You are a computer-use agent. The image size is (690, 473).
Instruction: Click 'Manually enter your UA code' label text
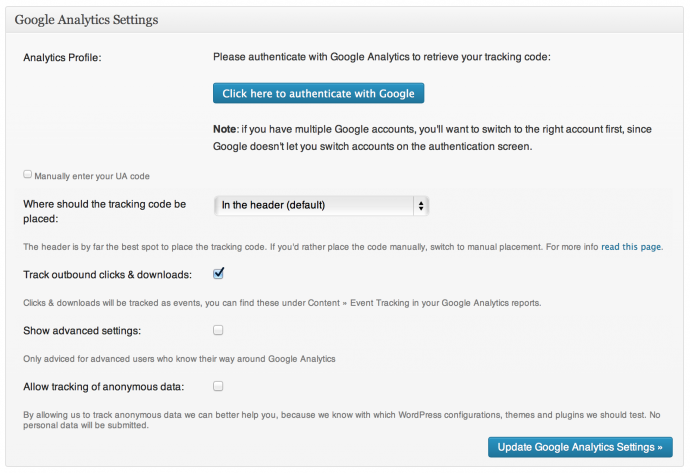click(92, 176)
